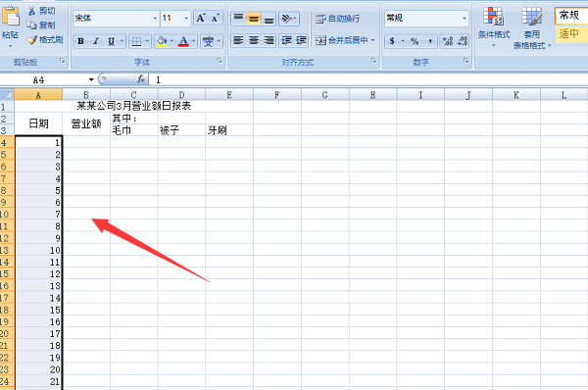Apply comma style
The height and width of the screenshot is (390, 588).
click(x=430, y=41)
